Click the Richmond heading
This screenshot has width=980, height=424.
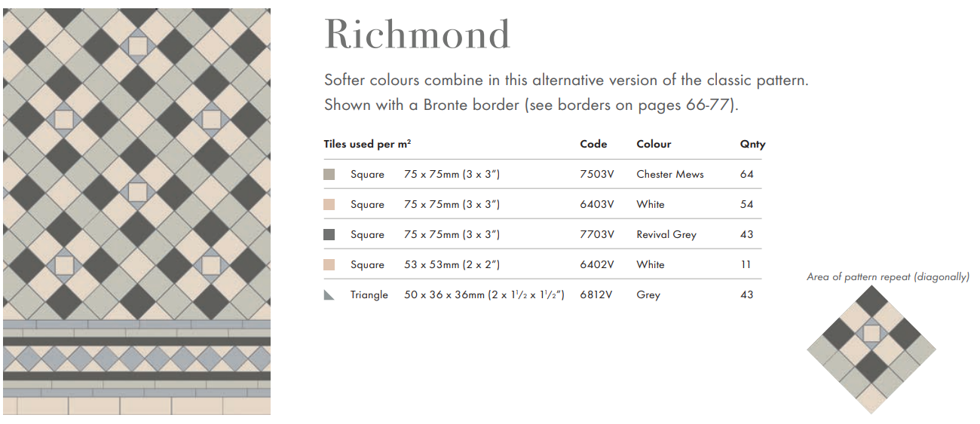417,34
